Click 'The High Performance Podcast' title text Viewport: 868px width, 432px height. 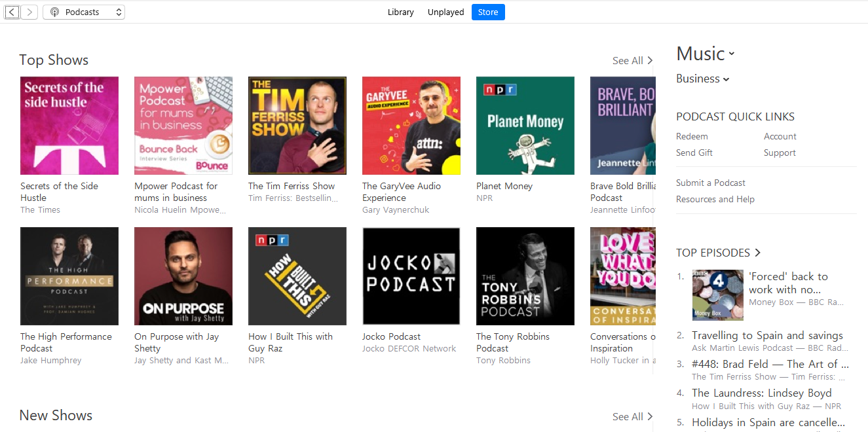click(66, 342)
